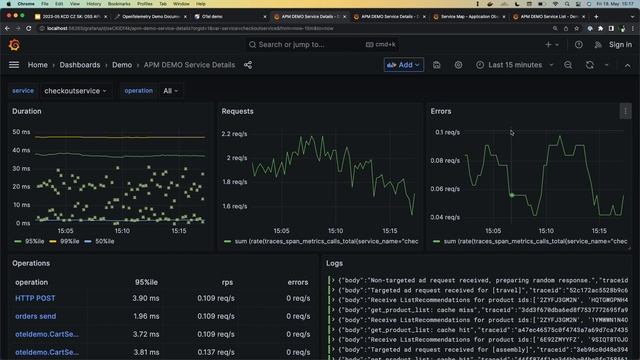Sort by the 95%ile column header

tap(146, 282)
